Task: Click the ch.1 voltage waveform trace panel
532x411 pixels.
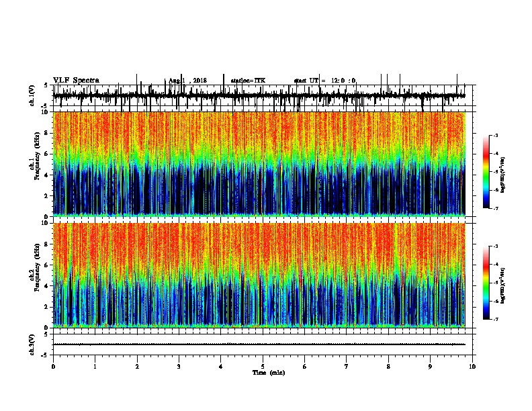Action: pos(263,95)
